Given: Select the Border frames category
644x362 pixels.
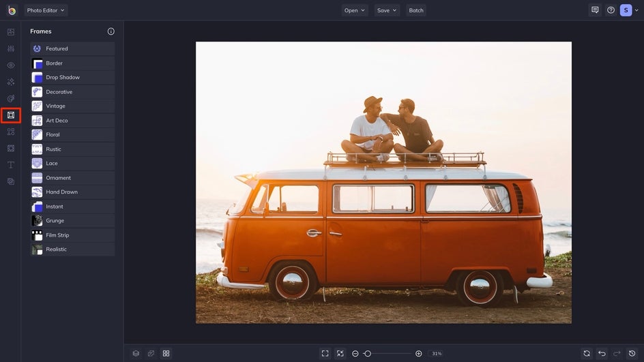Looking at the screenshot, I should [72, 63].
